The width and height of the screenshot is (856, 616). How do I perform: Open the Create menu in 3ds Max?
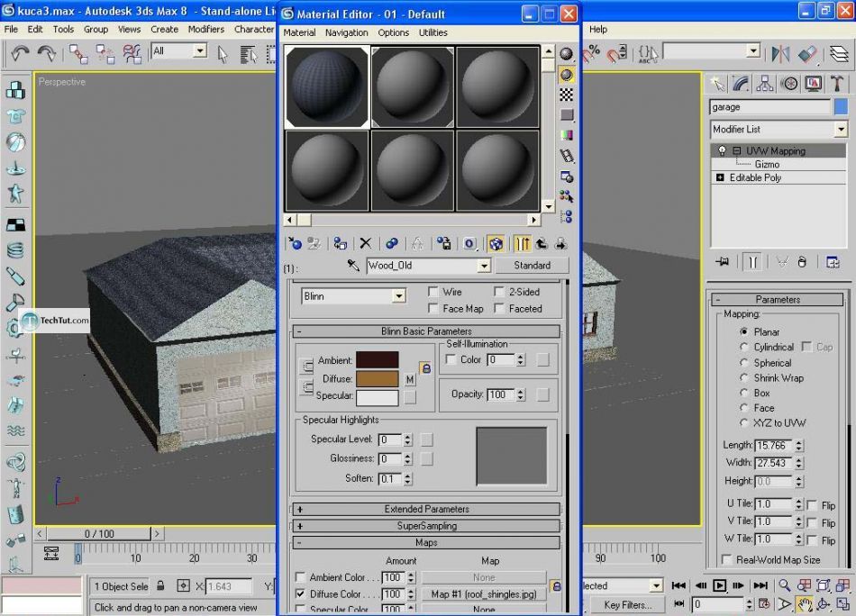(164, 30)
